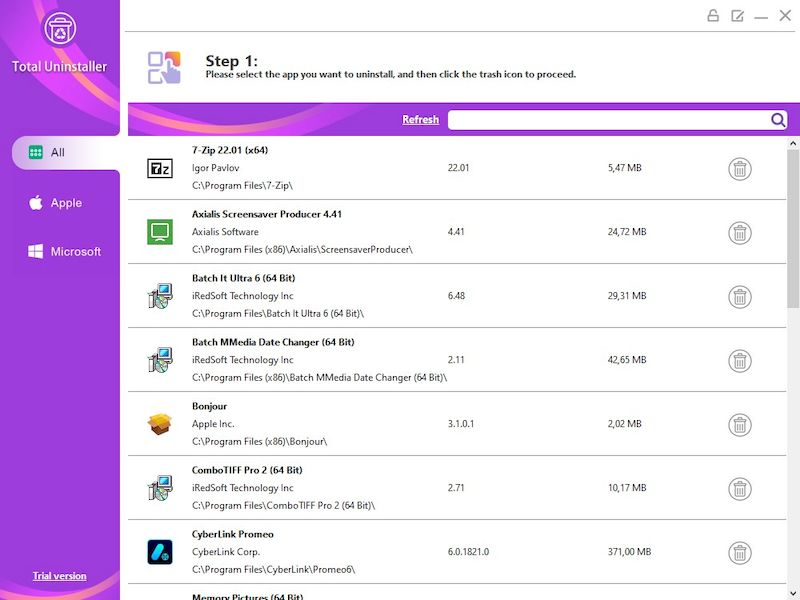Viewport: 800px width, 600px height.
Task: Click the trash icon for Bonjour
Action: (x=739, y=424)
